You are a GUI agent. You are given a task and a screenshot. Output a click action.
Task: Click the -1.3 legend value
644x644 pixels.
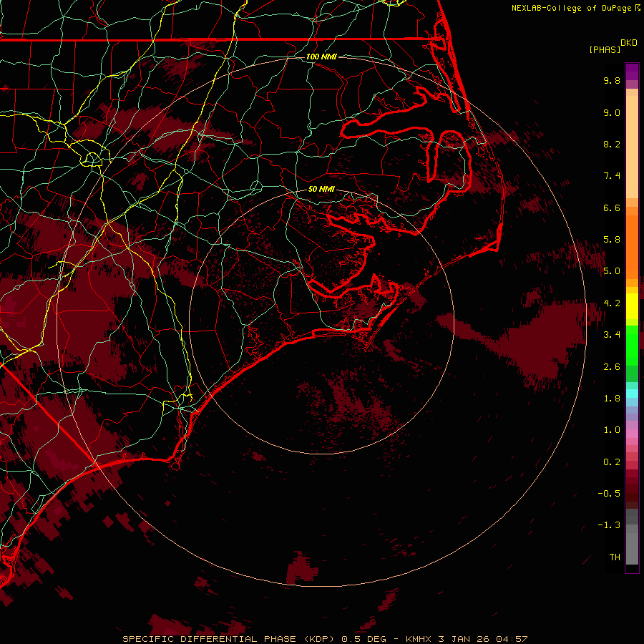click(x=609, y=525)
